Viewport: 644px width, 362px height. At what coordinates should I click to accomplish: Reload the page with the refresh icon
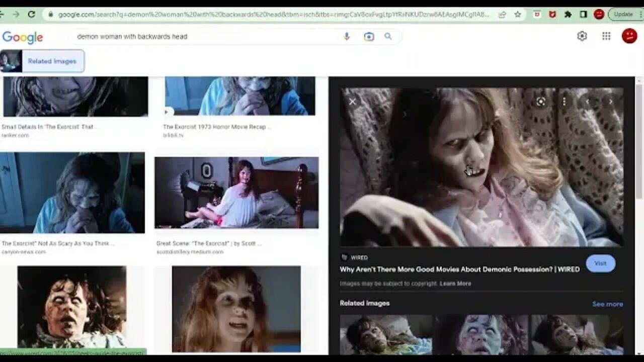click(31, 15)
